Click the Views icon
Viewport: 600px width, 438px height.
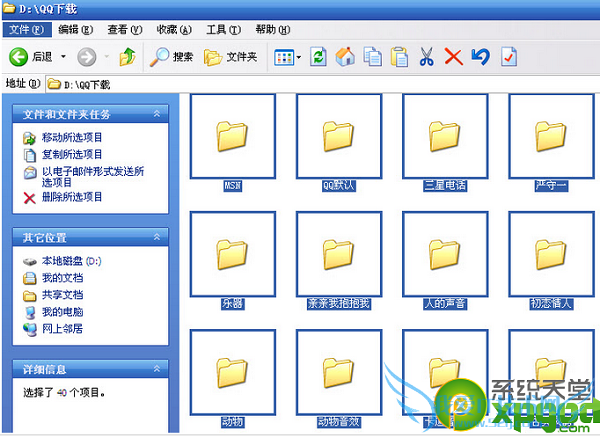pyautogui.click(x=284, y=57)
